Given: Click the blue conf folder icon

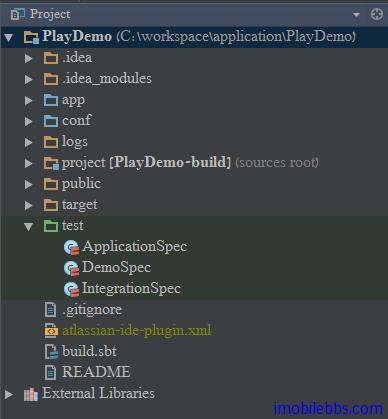Looking at the screenshot, I should [x=51, y=121].
